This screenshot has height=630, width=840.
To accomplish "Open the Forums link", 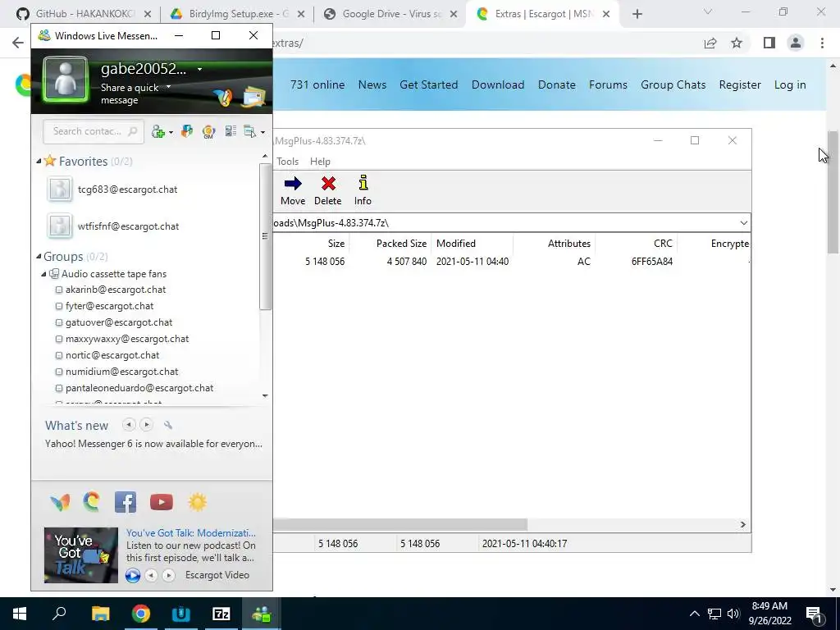I will (608, 84).
